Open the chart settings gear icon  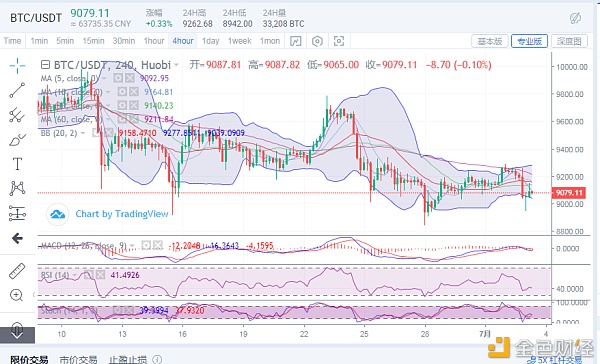tap(317, 41)
